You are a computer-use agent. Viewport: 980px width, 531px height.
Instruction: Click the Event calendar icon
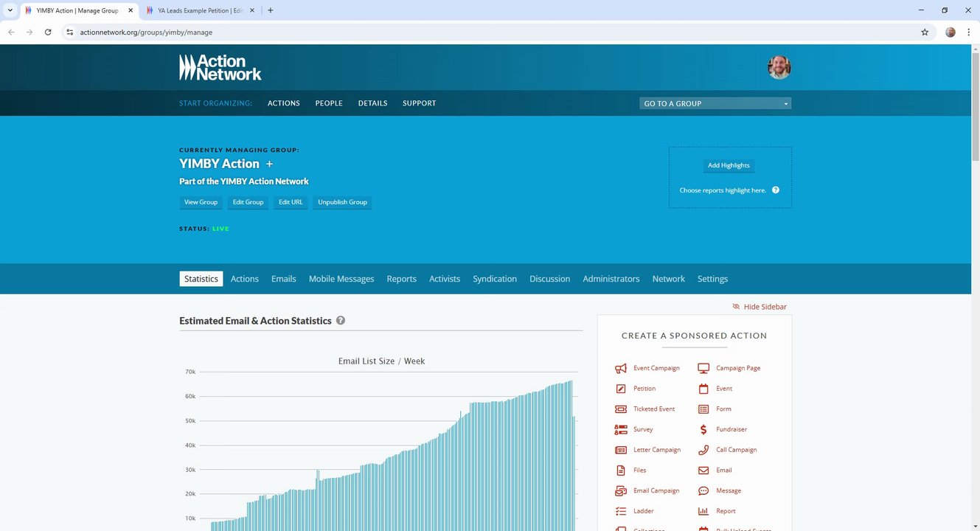click(703, 389)
